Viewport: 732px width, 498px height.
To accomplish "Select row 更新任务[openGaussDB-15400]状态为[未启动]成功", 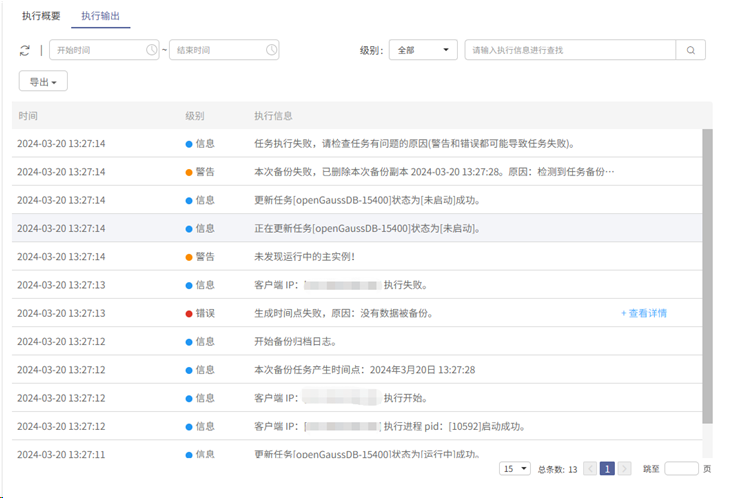I will [357, 200].
